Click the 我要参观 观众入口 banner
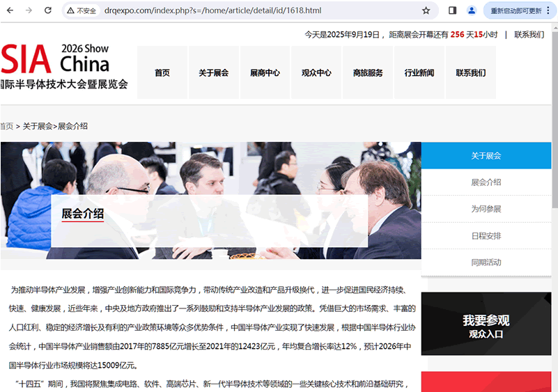 click(x=486, y=324)
